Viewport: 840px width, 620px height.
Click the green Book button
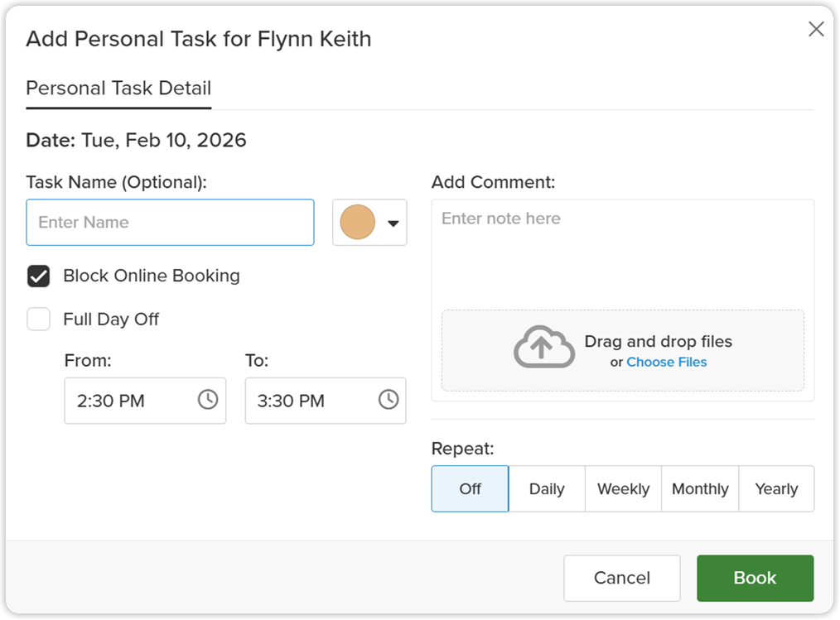[755, 579]
